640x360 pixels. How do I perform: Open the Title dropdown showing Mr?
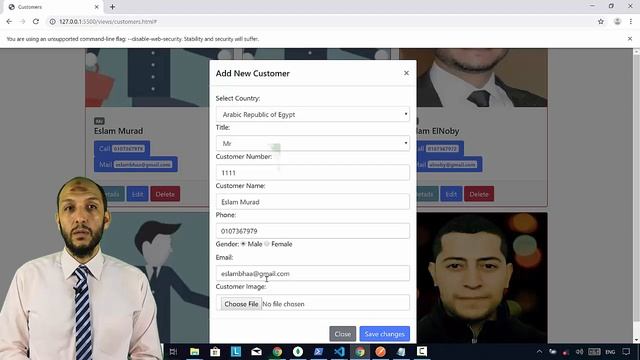[313, 143]
